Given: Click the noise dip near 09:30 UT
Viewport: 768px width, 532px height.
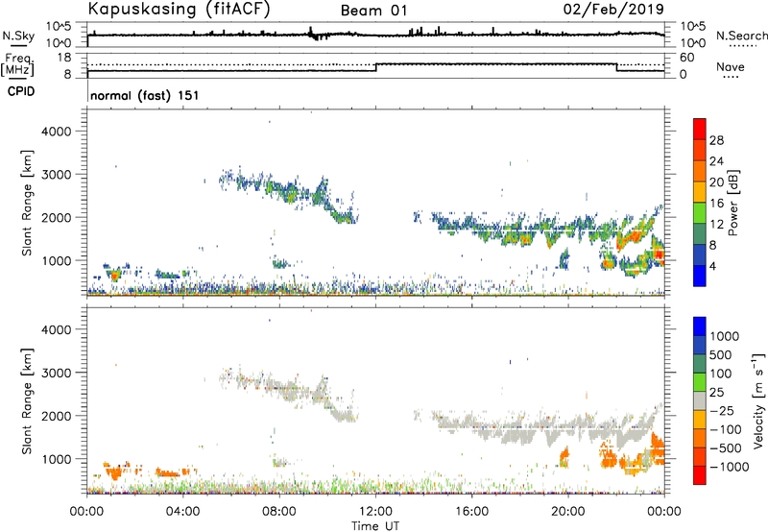Looking at the screenshot, I should click(x=319, y=36).
